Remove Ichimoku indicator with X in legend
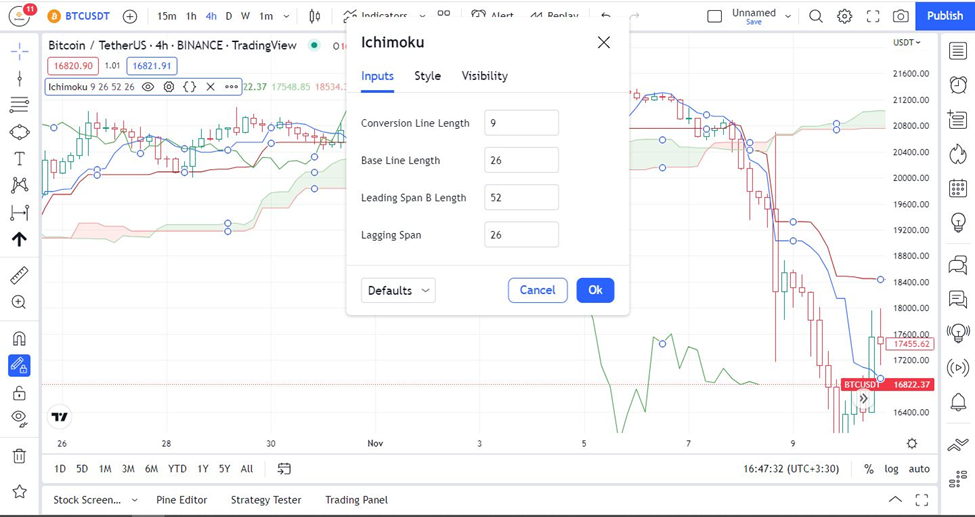Viewport: 975px width, 517px height. click(210, 87)
